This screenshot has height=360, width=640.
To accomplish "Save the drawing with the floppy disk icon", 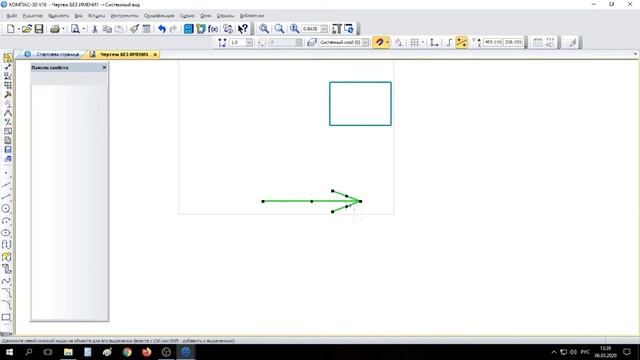I will [39, 29].
